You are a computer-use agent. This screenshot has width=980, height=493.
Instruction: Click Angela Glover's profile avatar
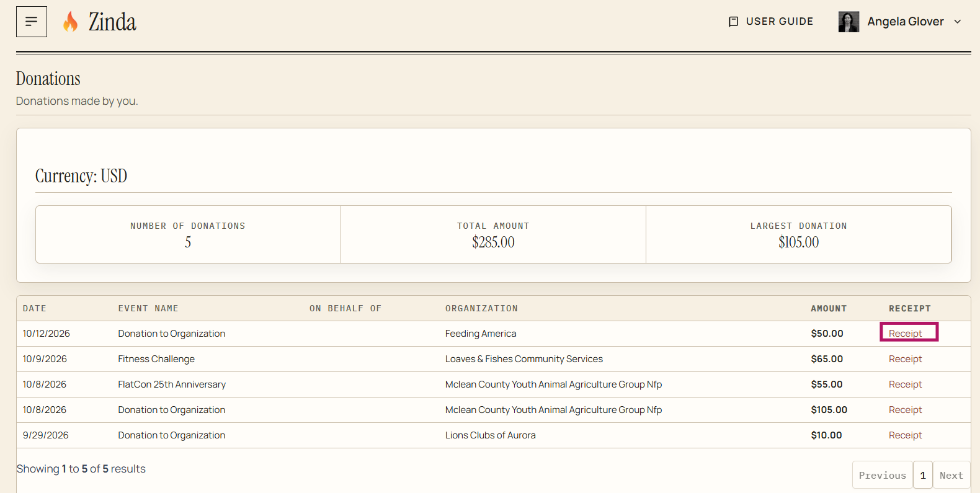click(849, 22)
